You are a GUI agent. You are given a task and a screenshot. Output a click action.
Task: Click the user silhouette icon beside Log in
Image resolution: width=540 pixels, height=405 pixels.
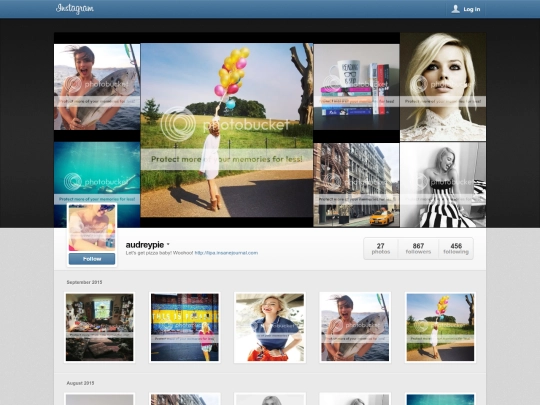[x=455, y=9]
